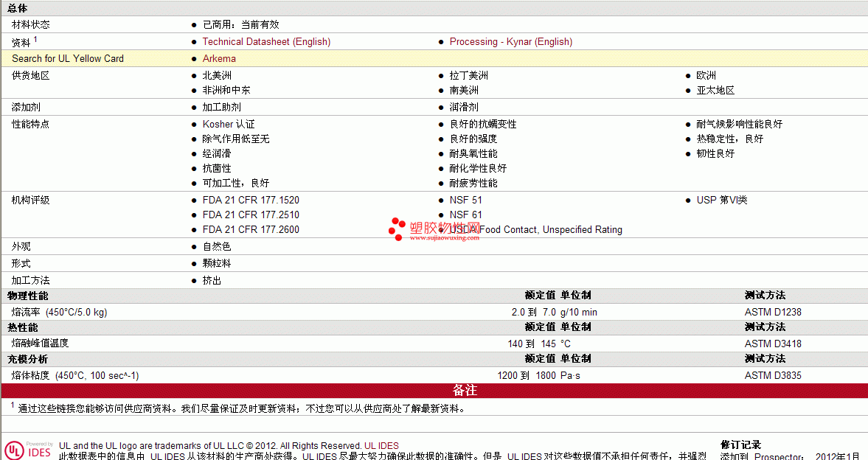Select the 物理性能 section header
This screenshot has width=868, height=460.
28,296
